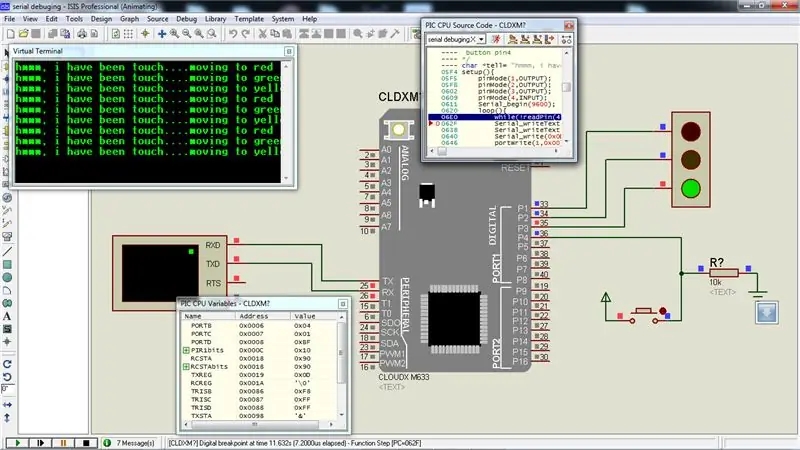
Task: Open the Library menu
Action: click(215, 19)
